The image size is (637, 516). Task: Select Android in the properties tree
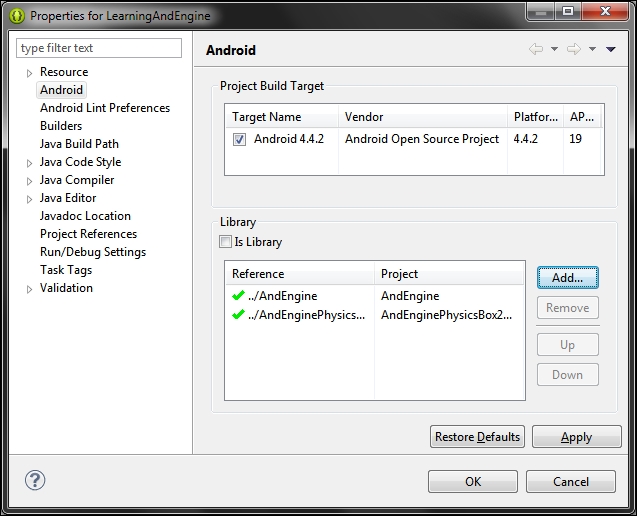pyautogui.click(x=61, y=90)
